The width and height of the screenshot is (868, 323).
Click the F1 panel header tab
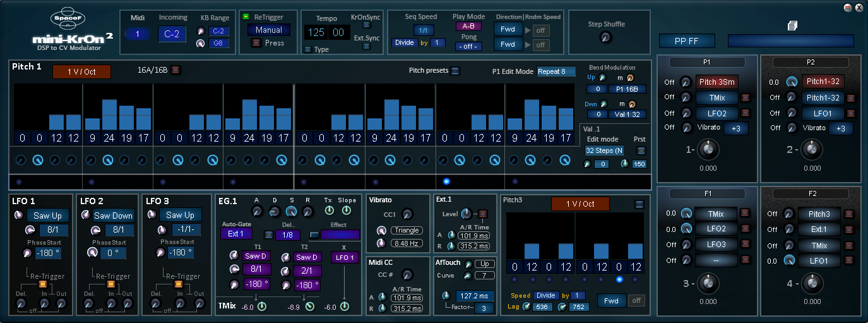point(708,193)
